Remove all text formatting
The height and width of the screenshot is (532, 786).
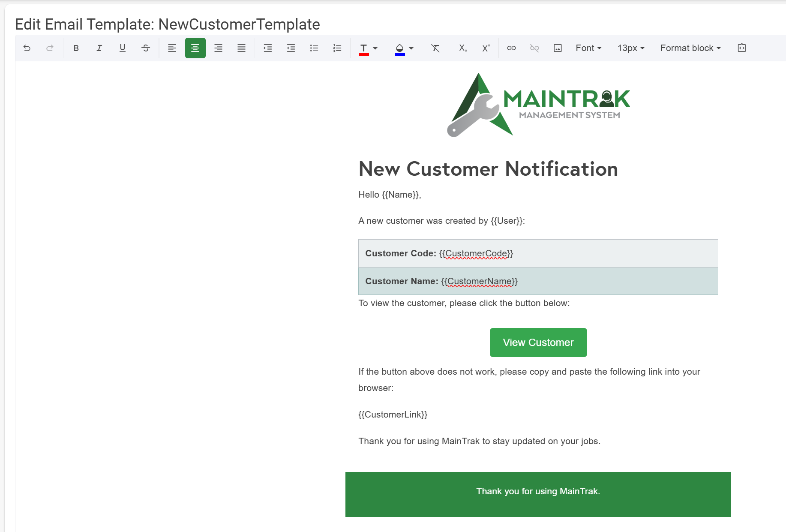[435, 48]
